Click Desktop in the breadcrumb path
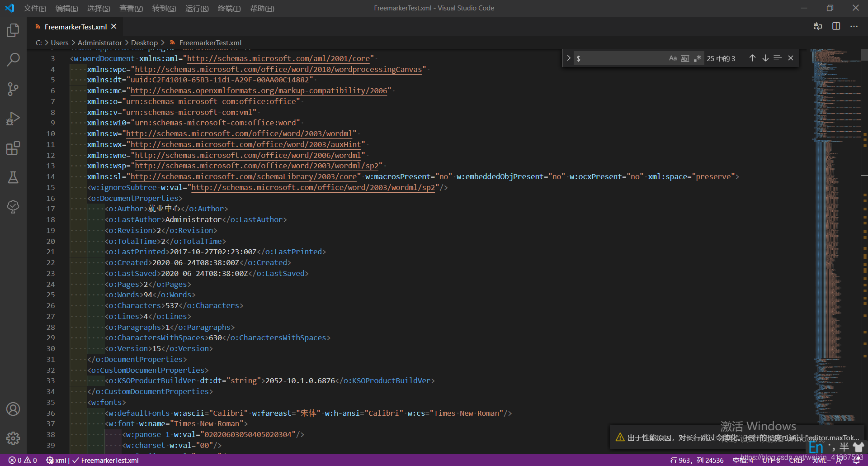868x466 pixels. pos(144,43)
